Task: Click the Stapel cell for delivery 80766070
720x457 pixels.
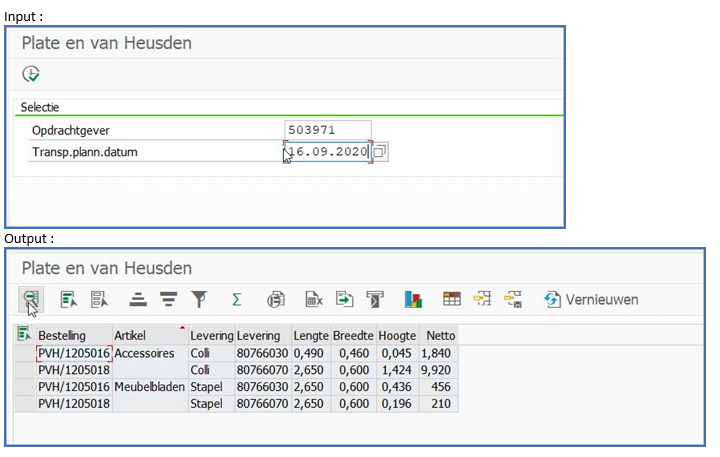Action: 212,403
